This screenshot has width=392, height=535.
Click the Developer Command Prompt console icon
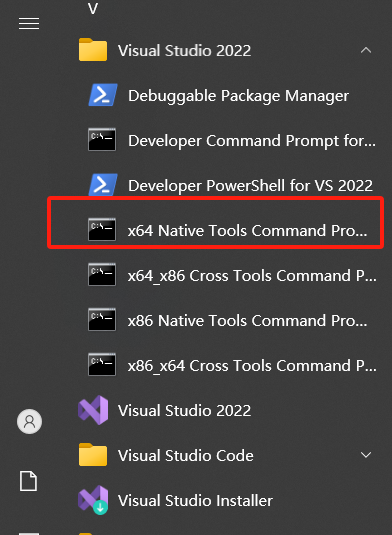(102, 140)
